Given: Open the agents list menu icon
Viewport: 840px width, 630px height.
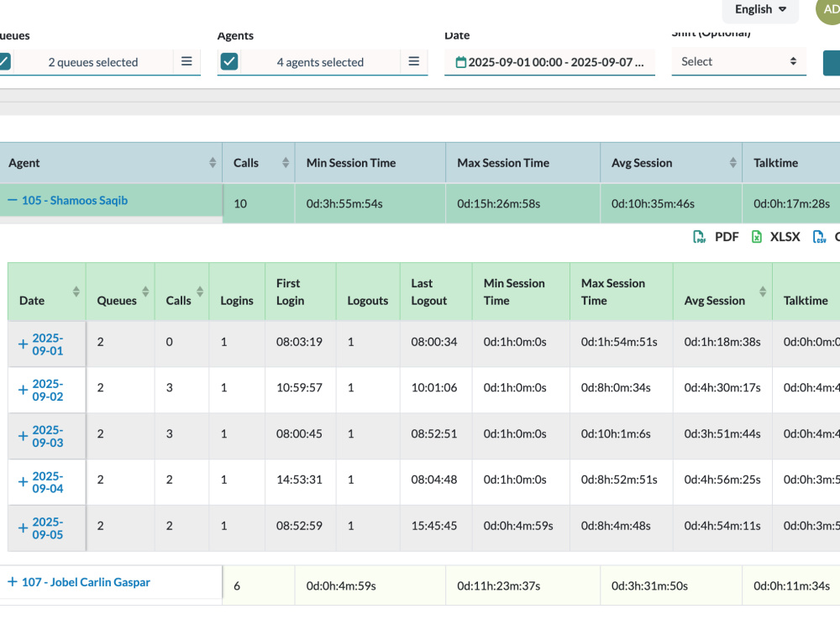Looking at the screenshot, I should (x=413, y=61).
